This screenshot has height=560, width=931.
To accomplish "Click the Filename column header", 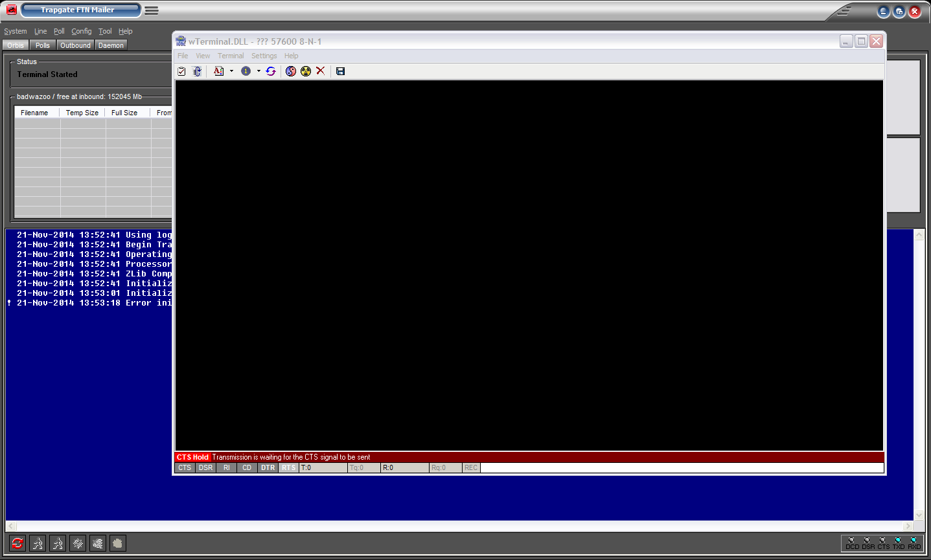I will coord(34,112).
